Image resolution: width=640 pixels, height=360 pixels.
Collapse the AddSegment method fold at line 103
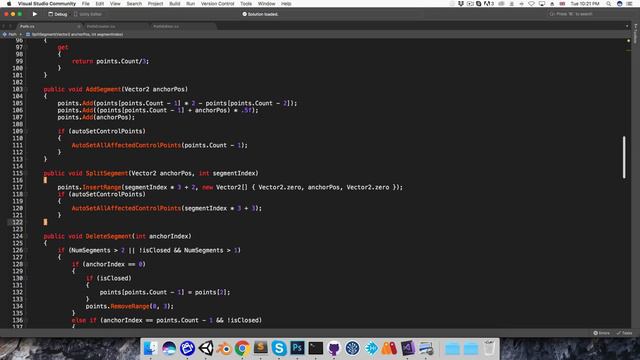(x=27, y=89)
